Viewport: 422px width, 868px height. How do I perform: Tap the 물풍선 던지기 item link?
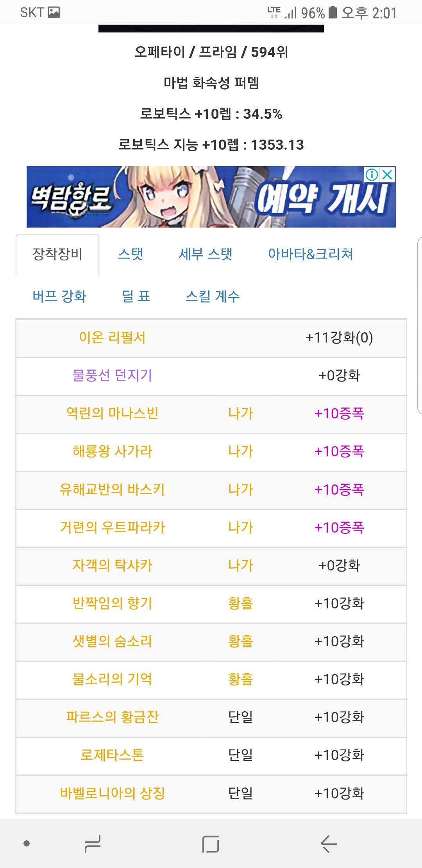(112, 375)
